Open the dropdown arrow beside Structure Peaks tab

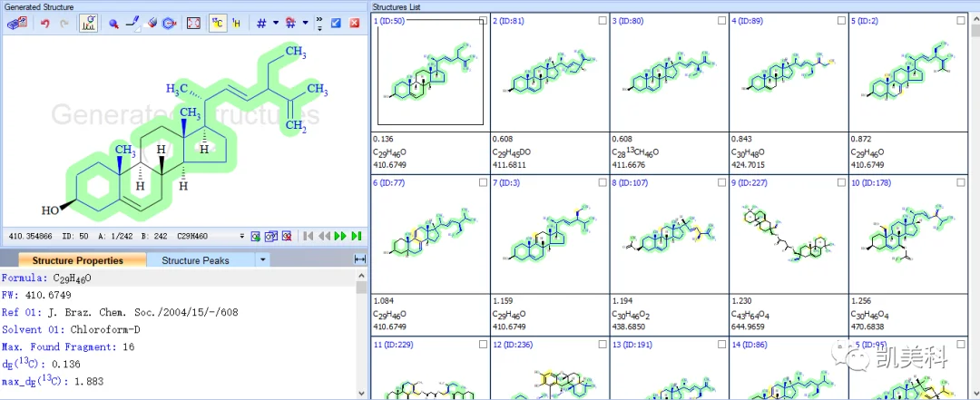263,260
